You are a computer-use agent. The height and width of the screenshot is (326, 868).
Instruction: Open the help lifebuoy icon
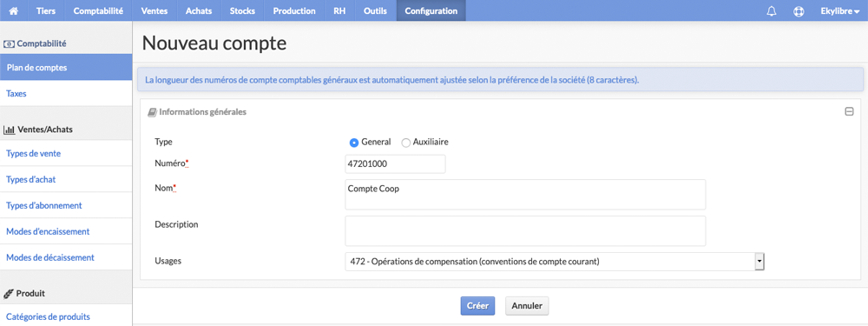(x=799, y=11)
